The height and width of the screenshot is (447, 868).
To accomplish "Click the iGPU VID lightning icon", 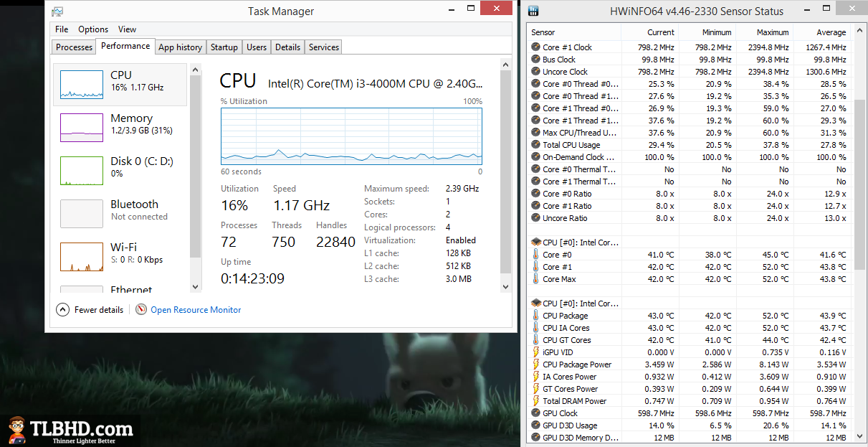I will 535,352.
